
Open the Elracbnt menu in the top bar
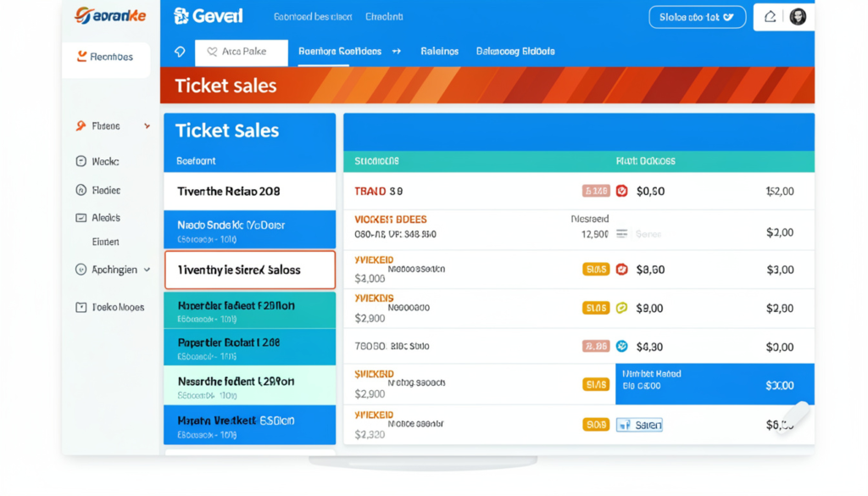(x=384, y=15)
